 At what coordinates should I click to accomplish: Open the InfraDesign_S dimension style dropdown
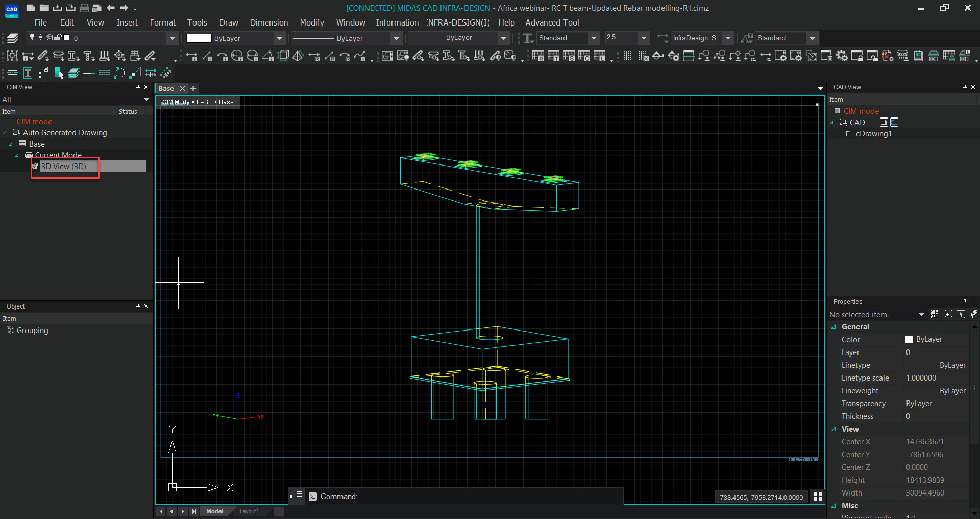(728, 38)
